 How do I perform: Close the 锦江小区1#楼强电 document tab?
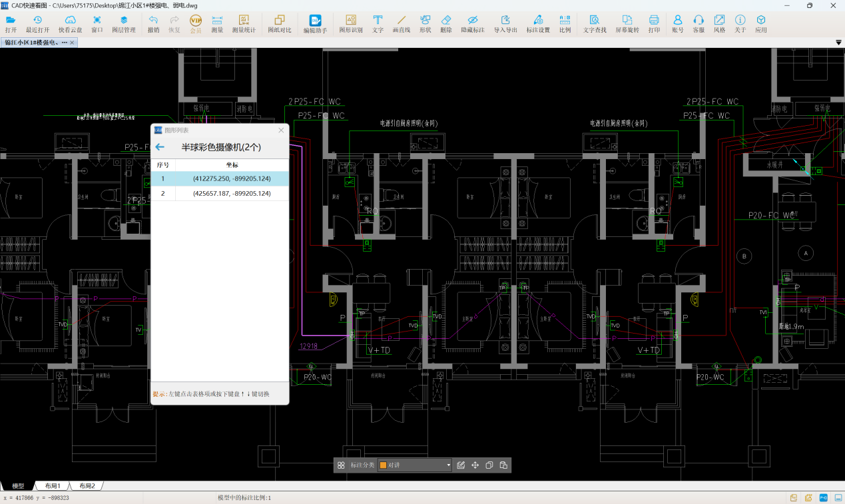[73, 43]
